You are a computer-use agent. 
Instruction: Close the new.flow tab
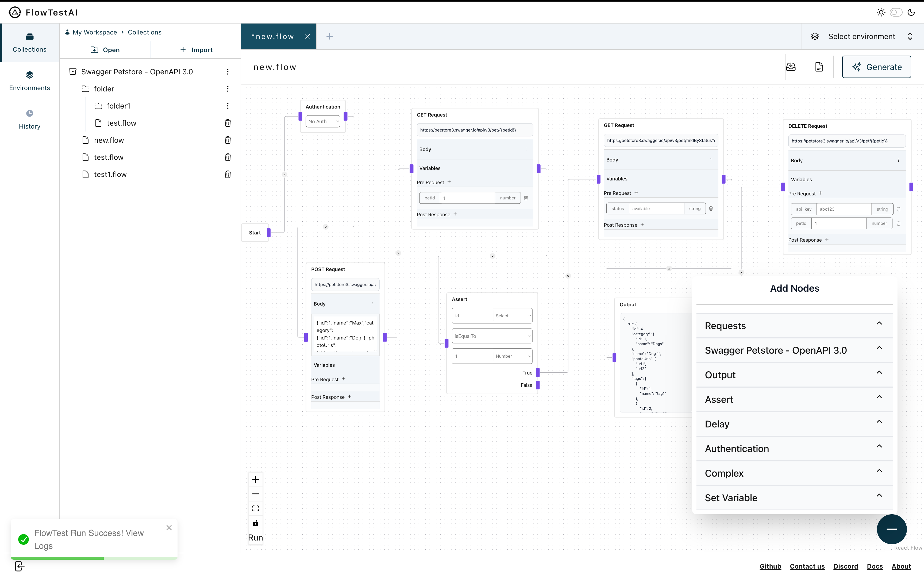307,36
